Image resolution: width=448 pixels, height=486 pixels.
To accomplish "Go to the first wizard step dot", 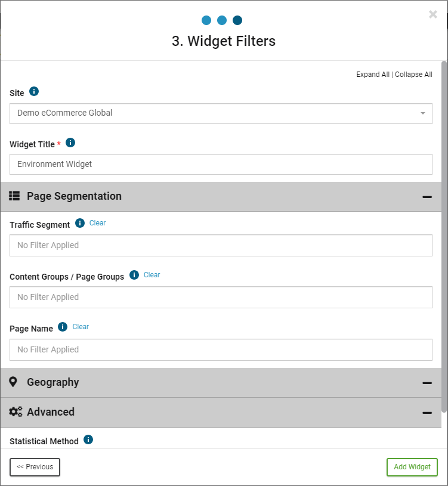I will [206, 20].
